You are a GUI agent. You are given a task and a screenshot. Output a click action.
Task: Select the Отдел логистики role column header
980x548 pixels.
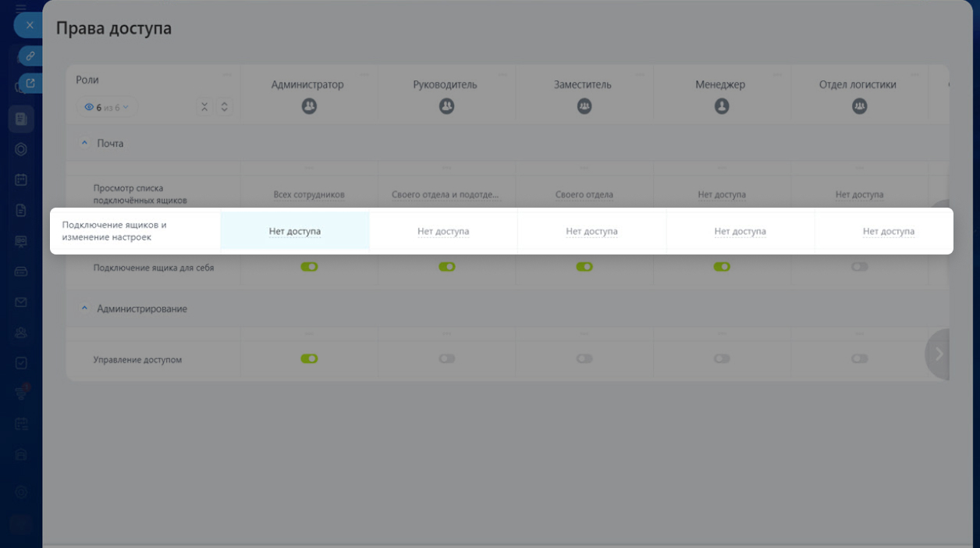[x=857, y=84]
